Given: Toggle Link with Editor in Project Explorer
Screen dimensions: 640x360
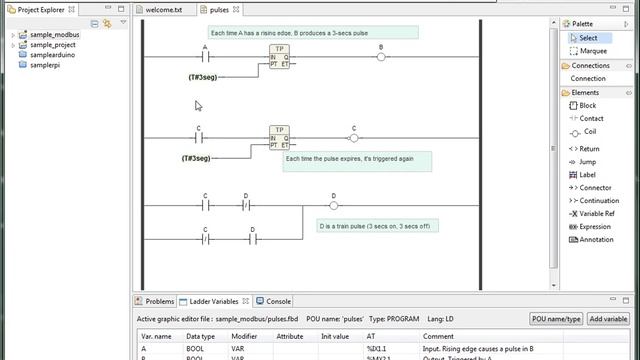Looking at the screenshot, I should (107, 24).
